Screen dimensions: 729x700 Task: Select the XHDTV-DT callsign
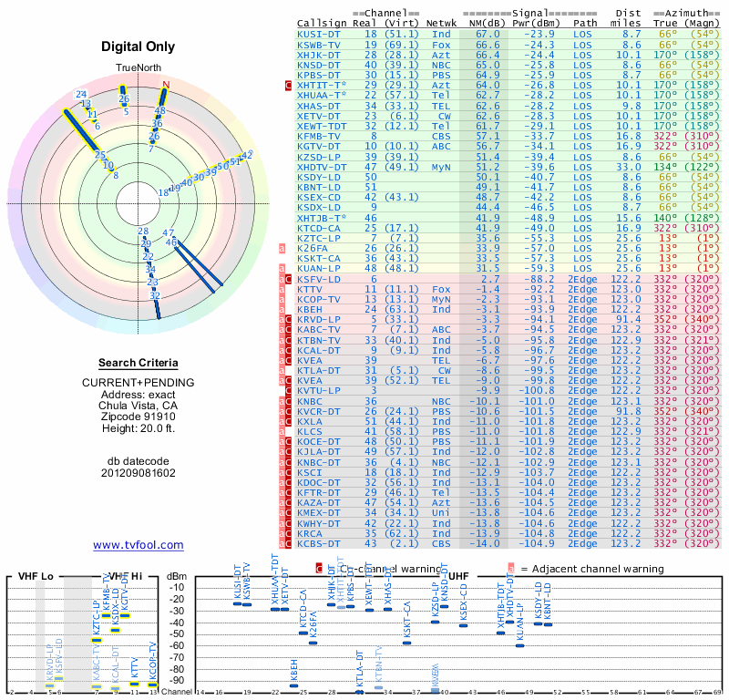[322, 167]
